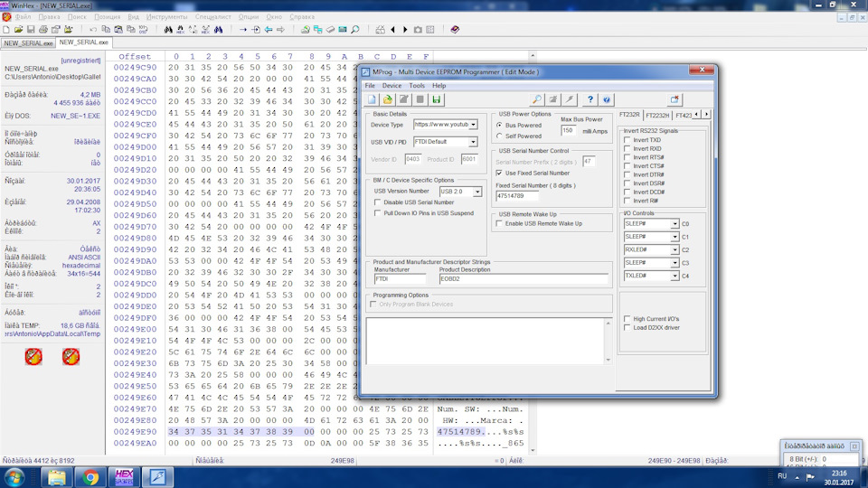Uncheck Use Fixed Serial Number

500,173
